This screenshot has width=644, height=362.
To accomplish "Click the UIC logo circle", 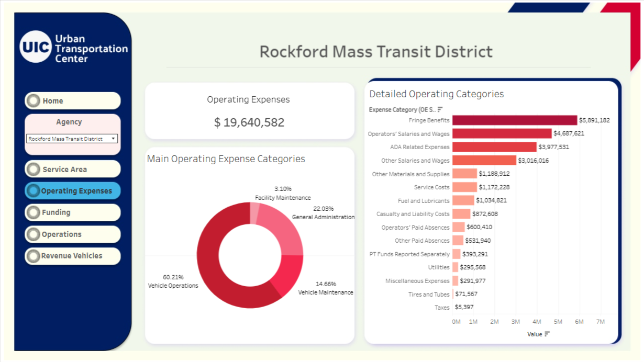I will click(36, 47).
